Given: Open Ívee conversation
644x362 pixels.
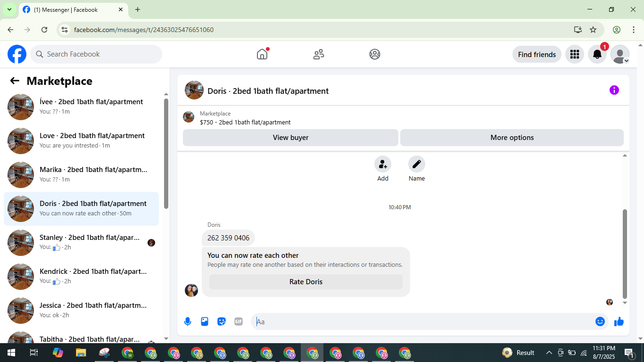Looking at the screenshot, I should point(81,107).
